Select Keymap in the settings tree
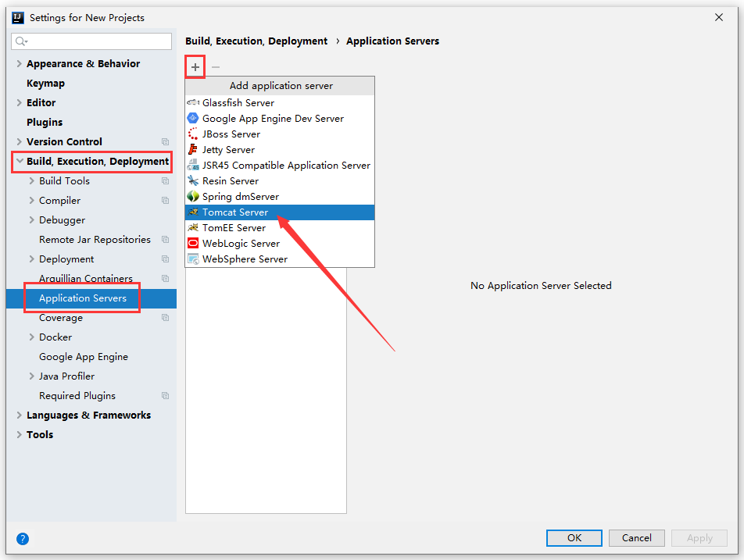Image resolution: width=744 pixels, height=560 pixels. [x=45, y=84]
